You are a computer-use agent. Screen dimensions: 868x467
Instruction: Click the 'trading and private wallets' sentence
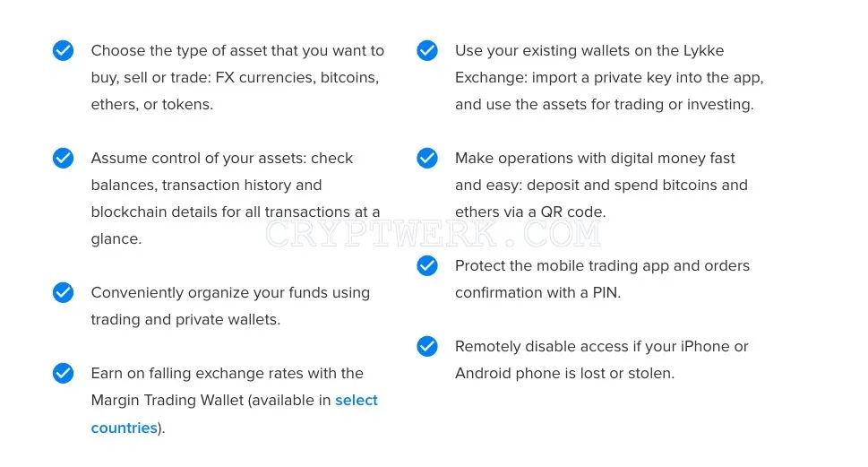[185, 320]
